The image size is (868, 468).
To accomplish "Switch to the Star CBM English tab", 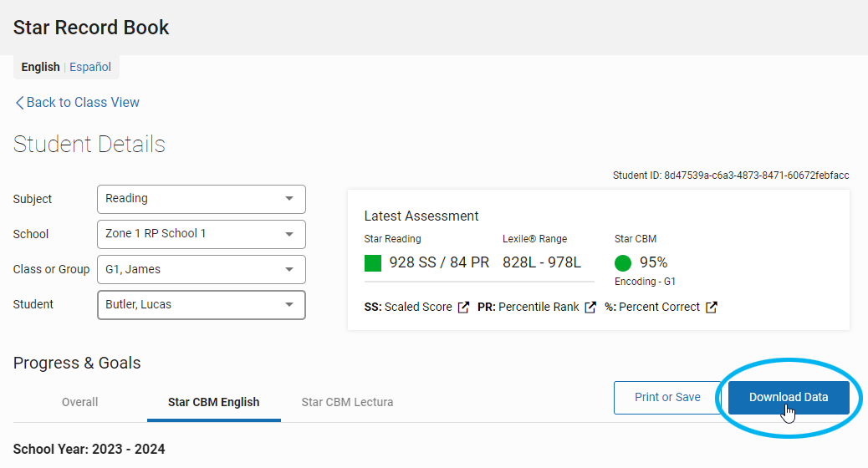I will pyautogui.click(x=214, y=402).
